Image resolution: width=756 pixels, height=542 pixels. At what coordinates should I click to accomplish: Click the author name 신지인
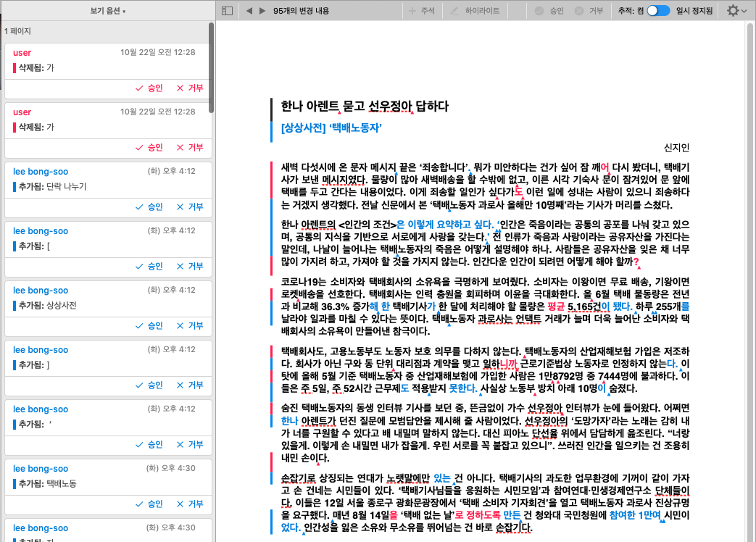point(676,148)
